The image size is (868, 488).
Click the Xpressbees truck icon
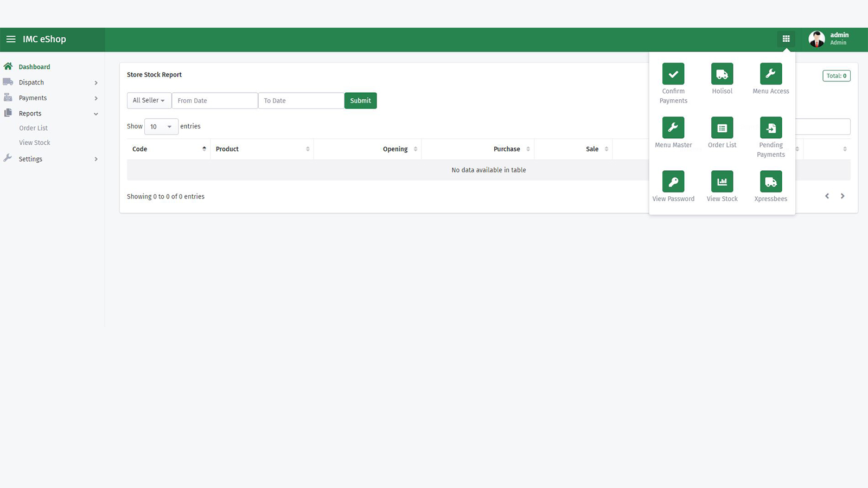[770, 182]
